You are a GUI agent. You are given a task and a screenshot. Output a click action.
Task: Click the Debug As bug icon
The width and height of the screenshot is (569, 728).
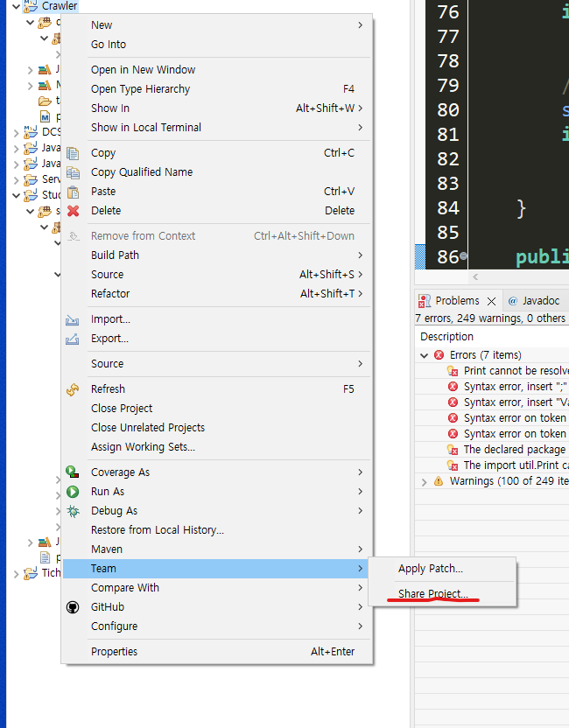pos(73,511)
